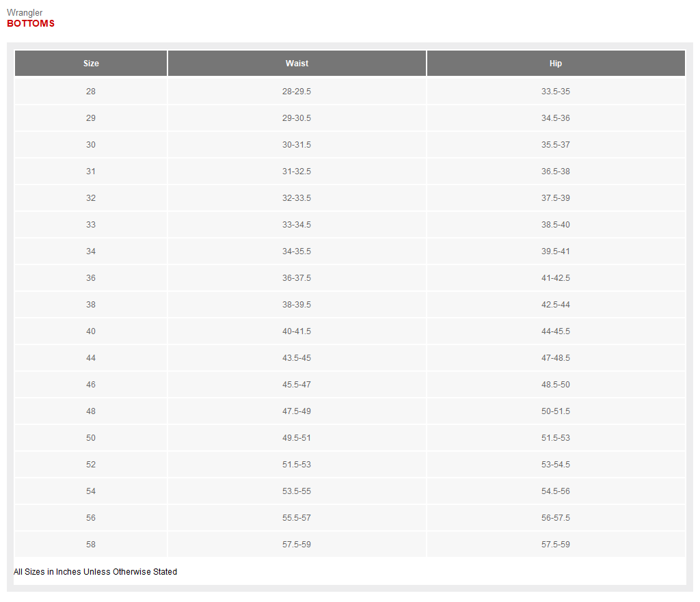This screenshot has width=700, height=602.
Task: Select waist value 40-41.5
Action: [x=297, y=331]
